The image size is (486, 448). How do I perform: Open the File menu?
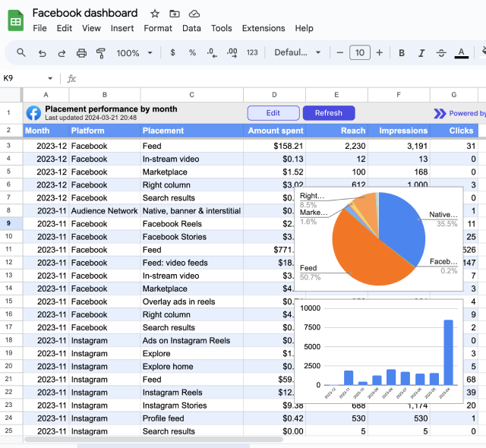coord(39,28)
